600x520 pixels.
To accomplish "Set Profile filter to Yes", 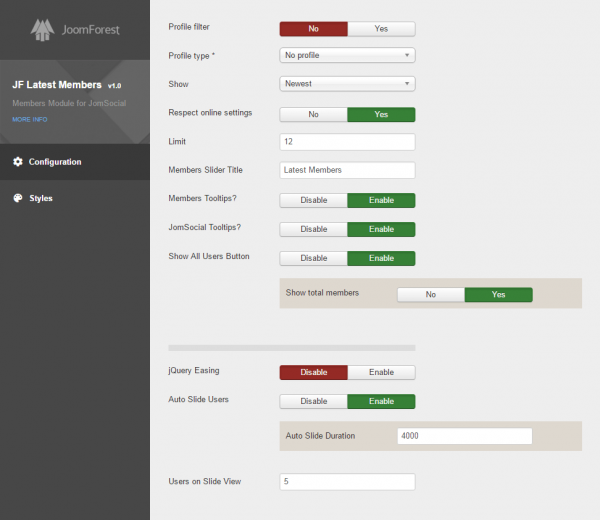I will [381, 29].
